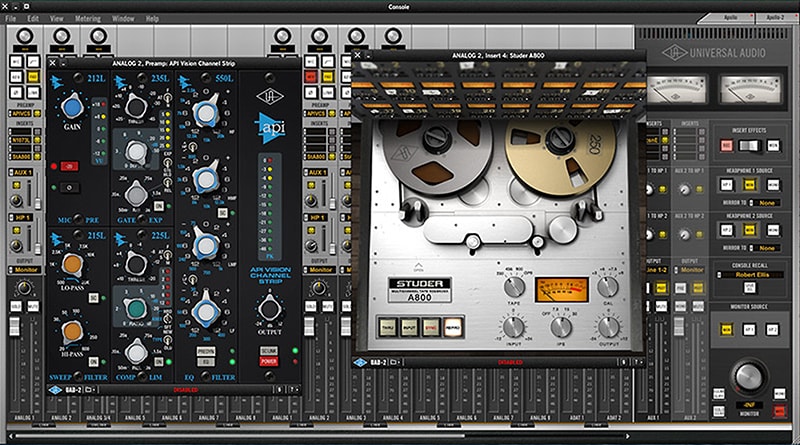Image resolution: width=800 pixels, height=445 pixels.
Task: Flip the Insert Effects REC/MON switch
Action: tap(749, 146)
